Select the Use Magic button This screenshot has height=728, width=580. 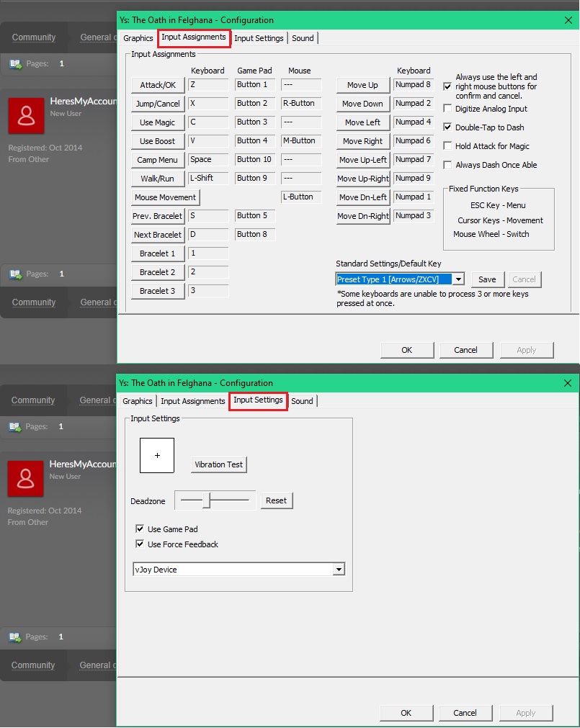[x=158, y=122]
